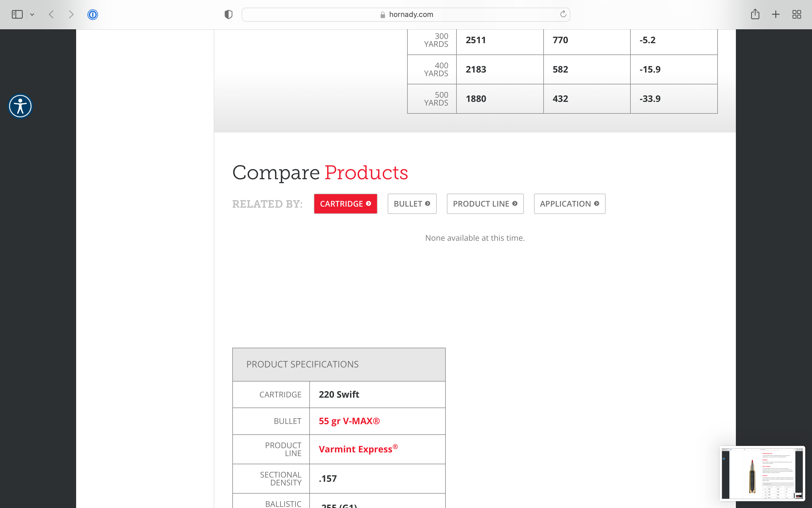Click the 400 YARDS row label
Image resolution: width=812 pixels, height=508 pixels.
pos(436,69)
